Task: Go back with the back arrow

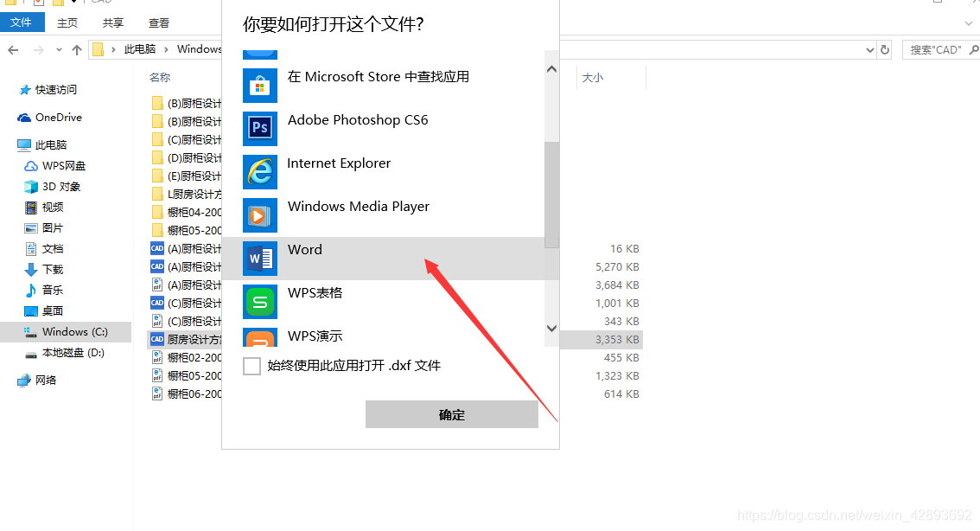Action: (x=13, y=50)
